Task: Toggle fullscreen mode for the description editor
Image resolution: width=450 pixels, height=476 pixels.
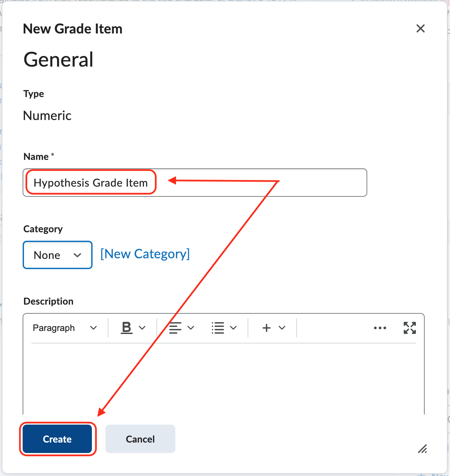Action: click(x=409, y=328)
